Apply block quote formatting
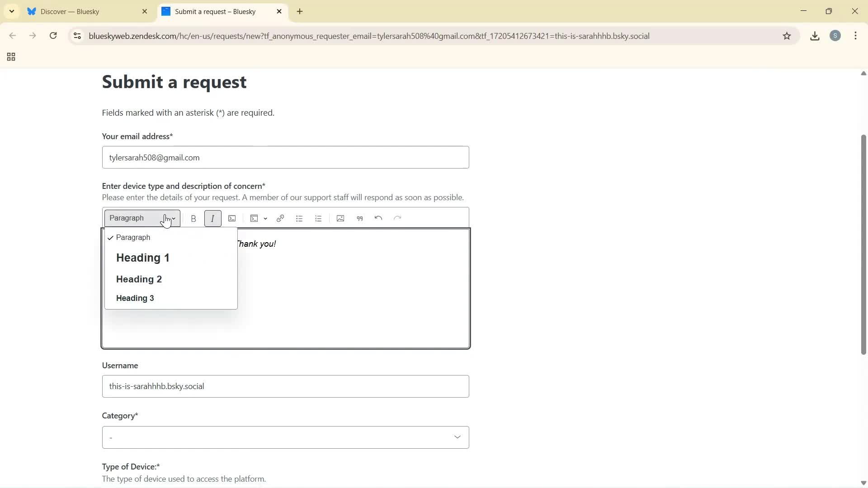Viewport: 868px width, 488px height. pyautogui.click(x=359, y=218)
